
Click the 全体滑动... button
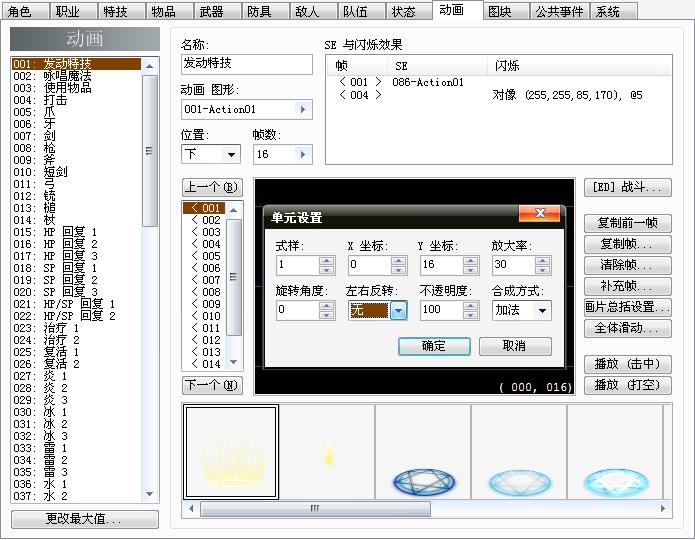[627, 328]
